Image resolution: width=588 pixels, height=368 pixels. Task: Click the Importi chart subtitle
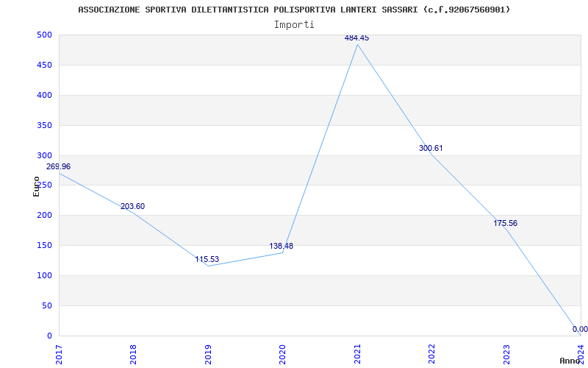294,25
